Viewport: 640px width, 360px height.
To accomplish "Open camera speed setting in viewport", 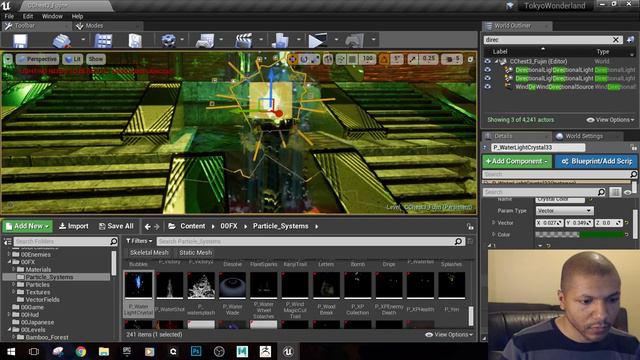I will tap(452, 60).
